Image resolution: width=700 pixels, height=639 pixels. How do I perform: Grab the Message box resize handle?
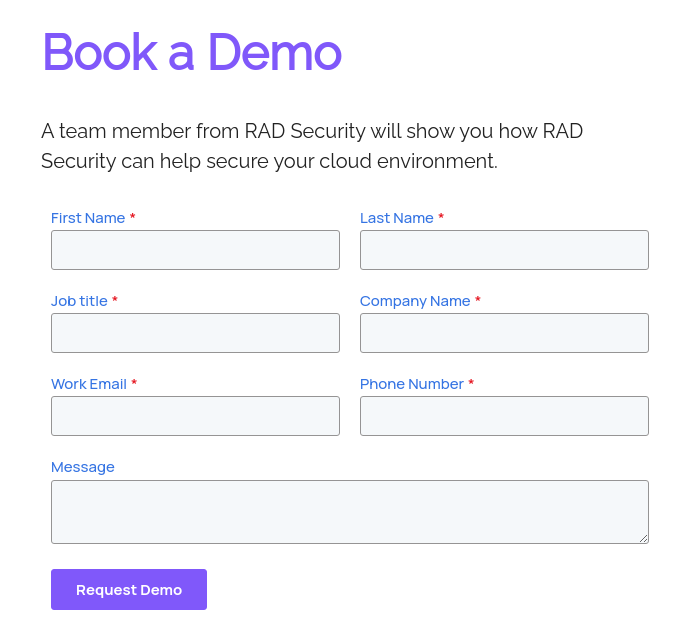pyautogui.click(x=643, y=539)
